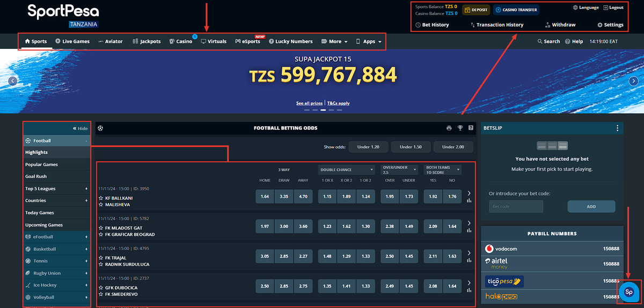
Task: Expand the eFootball category
Action: (x=56, y=237)
